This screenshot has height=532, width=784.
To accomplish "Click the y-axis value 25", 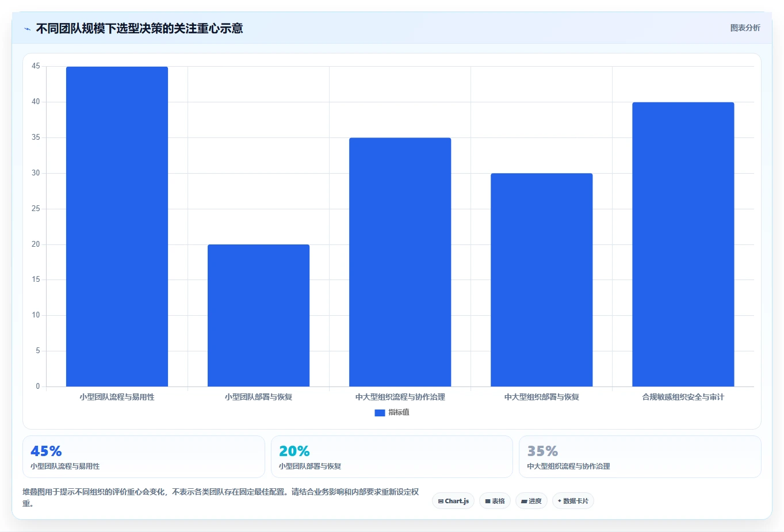I will pos(36,209).
